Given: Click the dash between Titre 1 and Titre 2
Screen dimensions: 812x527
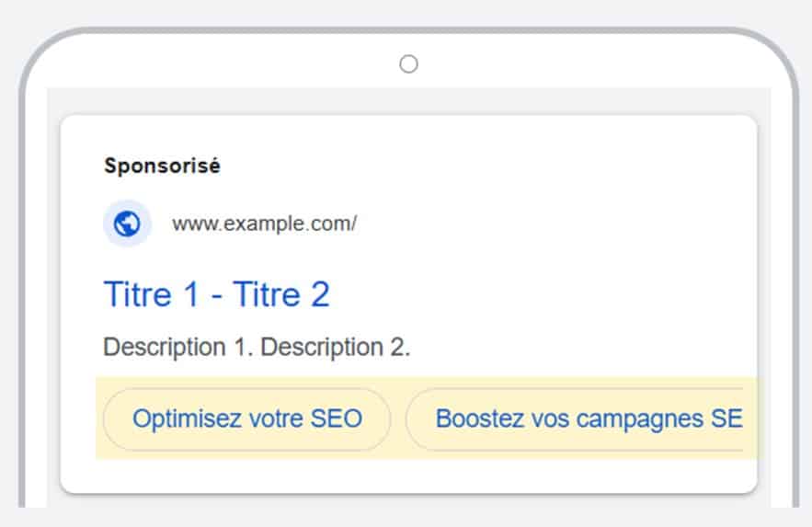Looking at the screenshot, I should pyautogui.click(x=216, y=297).
